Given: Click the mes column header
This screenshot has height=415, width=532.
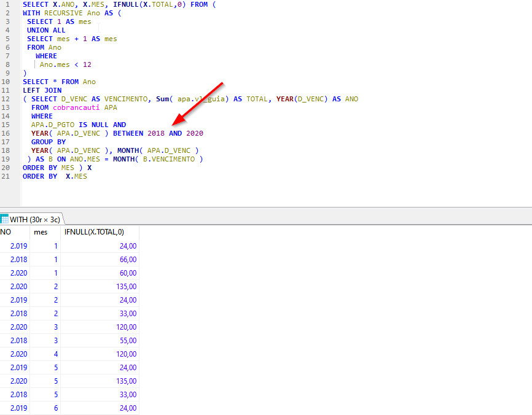Looking at the screenshot, I should [41, 232].
